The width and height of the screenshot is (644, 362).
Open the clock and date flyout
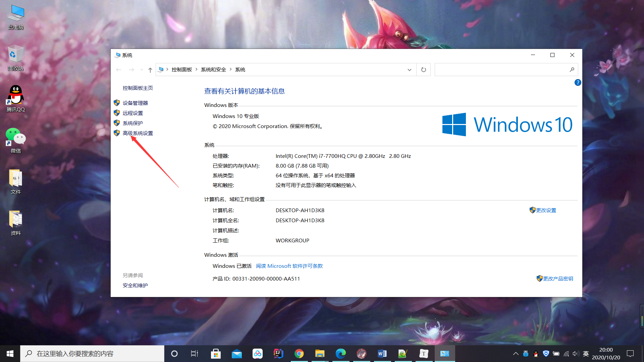pos(606,354)
